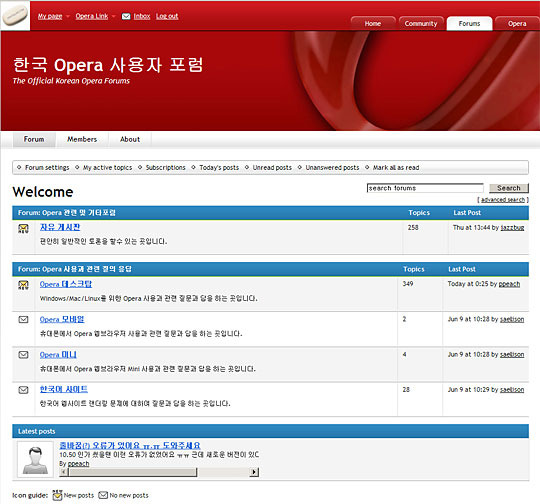Click envelope icon beside Opera 미니
Screen dimensions: 540x504
click(23, 354)
